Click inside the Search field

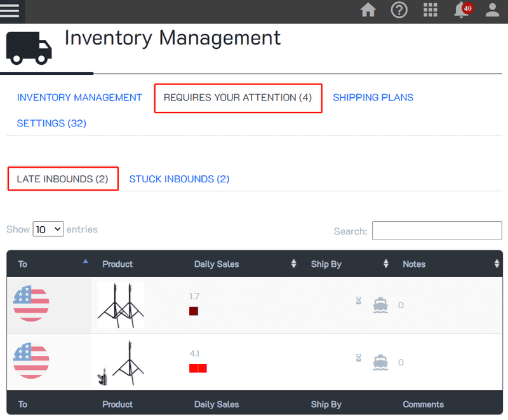tap(436, 230)
